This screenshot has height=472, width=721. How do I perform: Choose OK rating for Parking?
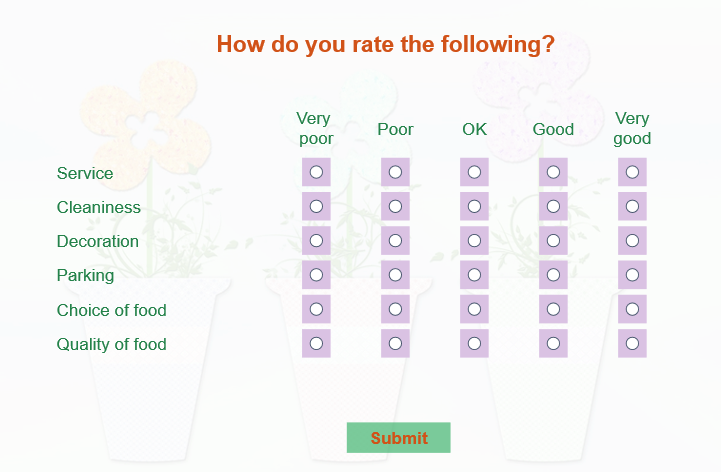click(x=474, y=275)
